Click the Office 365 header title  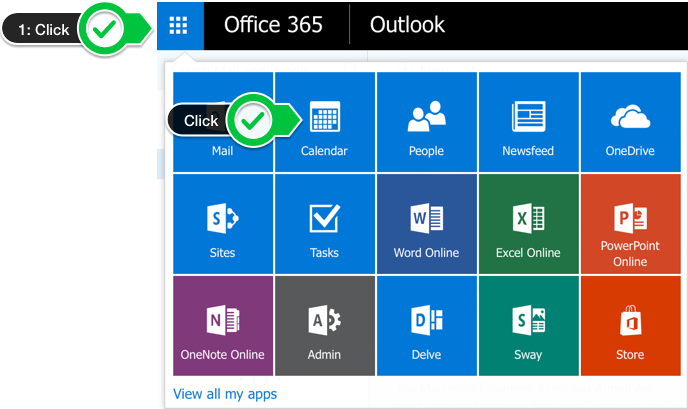click(x=273, y=25)
